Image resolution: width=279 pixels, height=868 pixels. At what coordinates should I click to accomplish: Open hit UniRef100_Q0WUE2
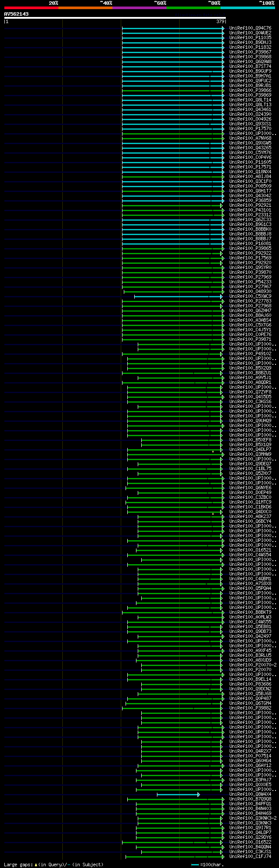coord(250,33)
